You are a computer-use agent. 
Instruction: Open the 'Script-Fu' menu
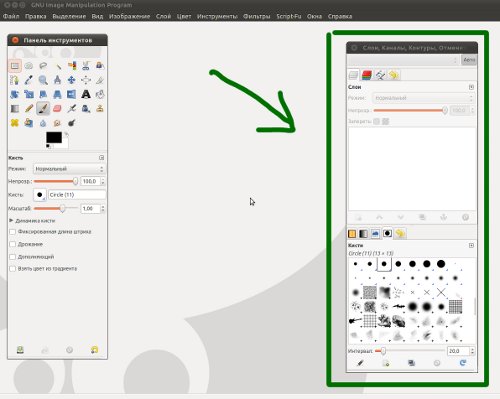289,16
